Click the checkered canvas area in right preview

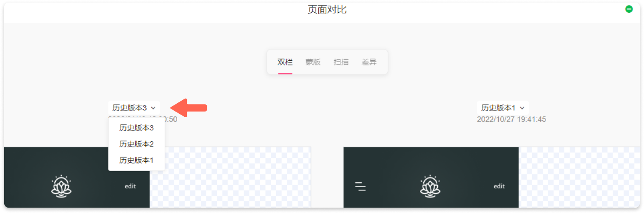coord(578,178)
